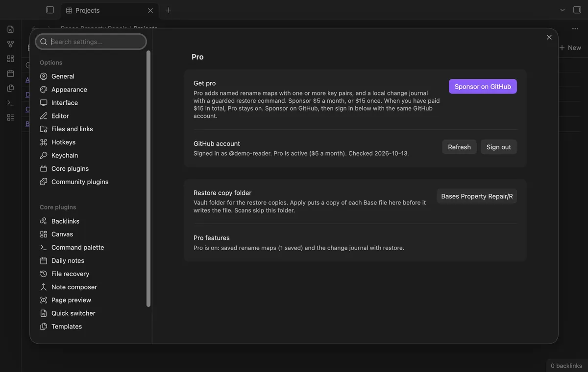Expand the tab list chevron
This screenshot has width=588, height=372.
coord(563,10)
